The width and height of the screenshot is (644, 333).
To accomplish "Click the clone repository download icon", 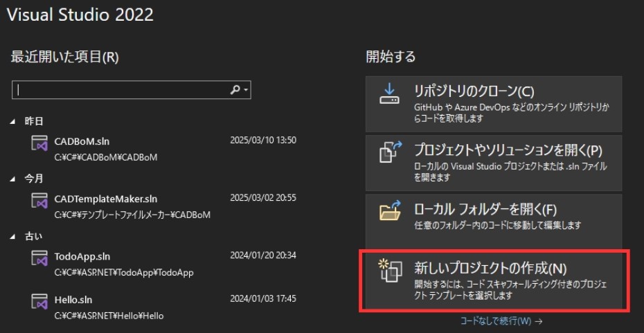I will tap(389, 94).
